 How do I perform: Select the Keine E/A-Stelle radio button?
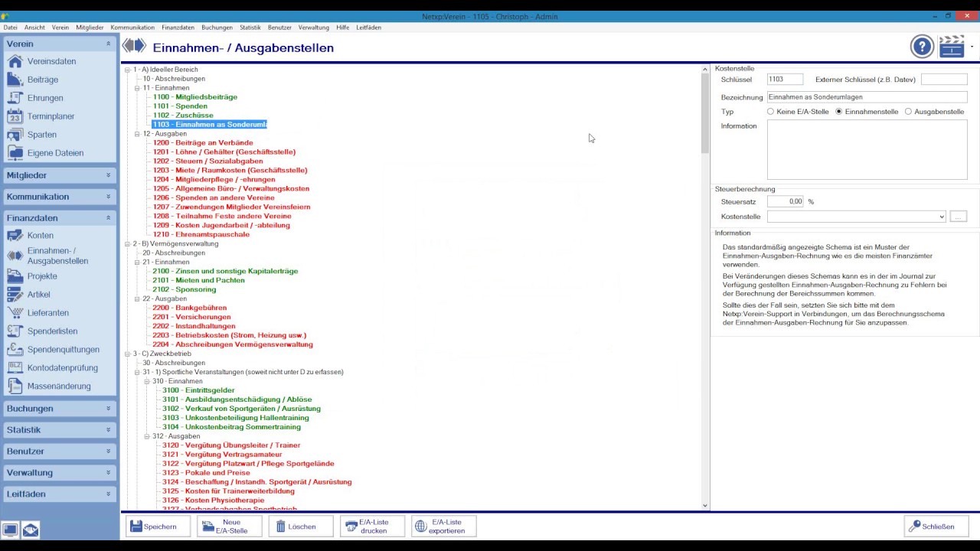click(x=770, y=112)
